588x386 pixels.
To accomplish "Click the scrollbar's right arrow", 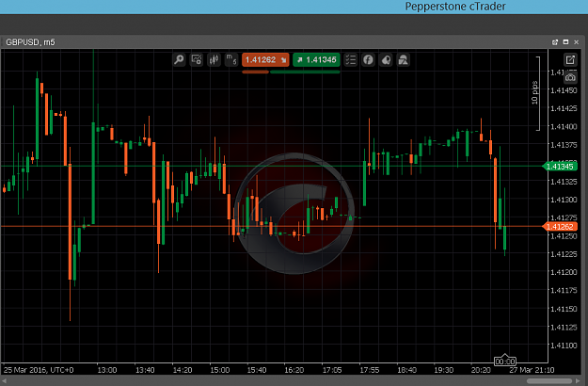I will 578,381.
